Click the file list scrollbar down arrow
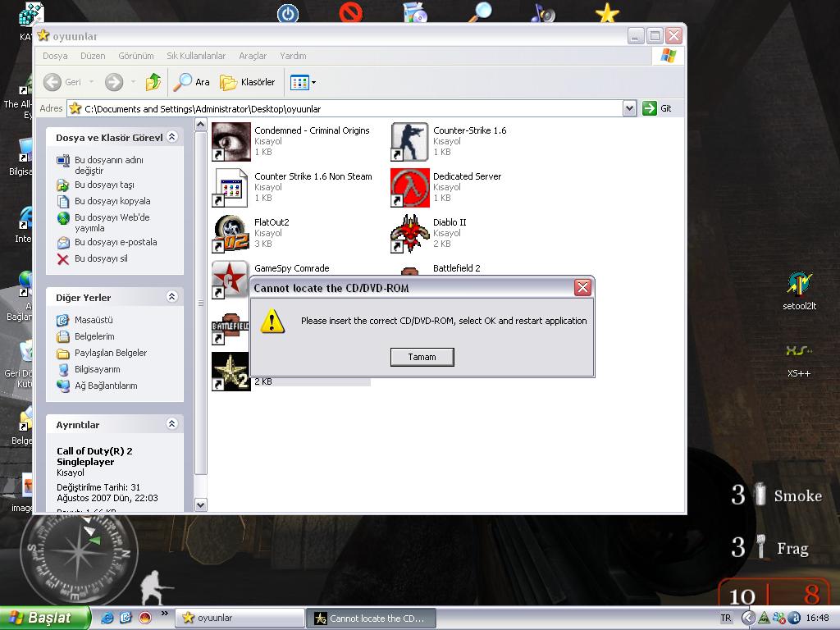 (x=200, y=504)
